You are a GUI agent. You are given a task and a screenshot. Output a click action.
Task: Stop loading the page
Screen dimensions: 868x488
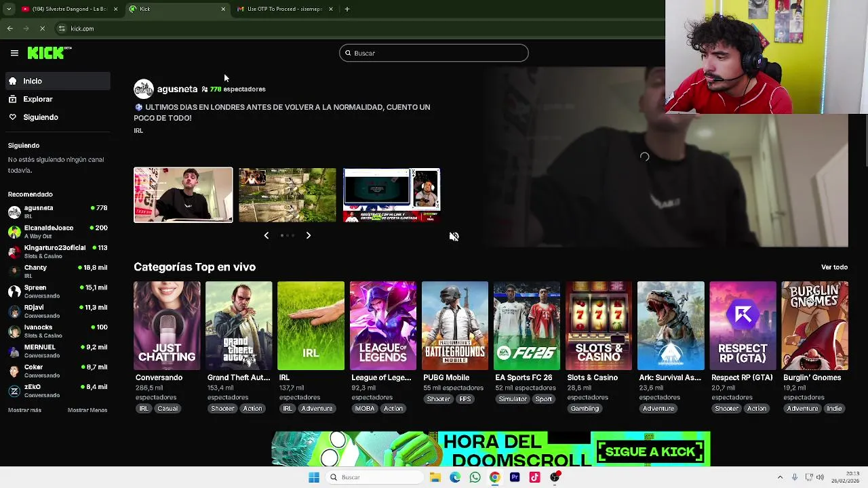tap(42, 28)
